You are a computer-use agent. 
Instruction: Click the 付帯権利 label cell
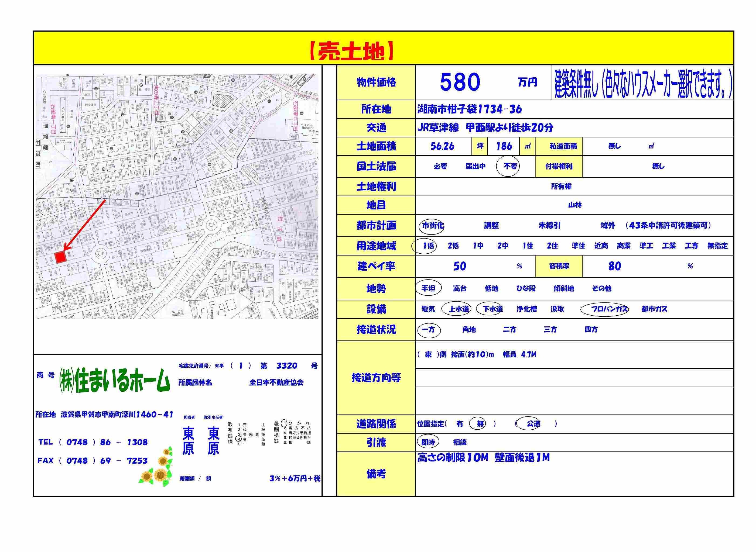pyautogui.click(x=559, y=166)
